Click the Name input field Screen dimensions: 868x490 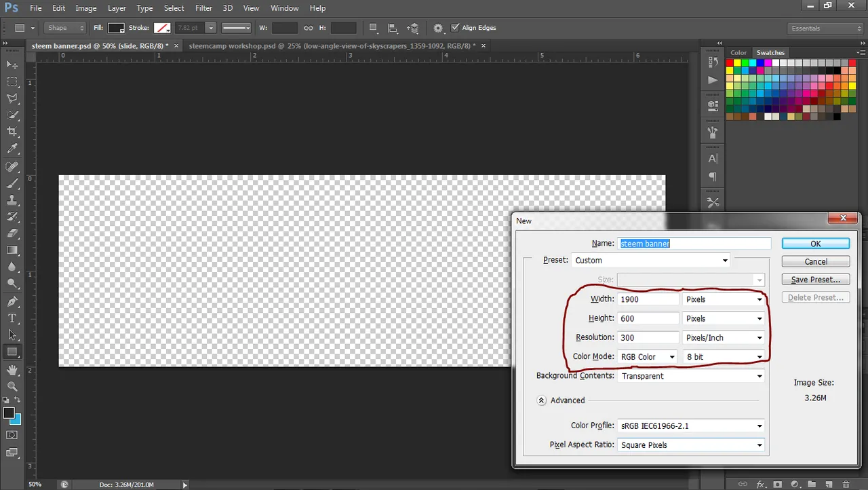[694, 243]
